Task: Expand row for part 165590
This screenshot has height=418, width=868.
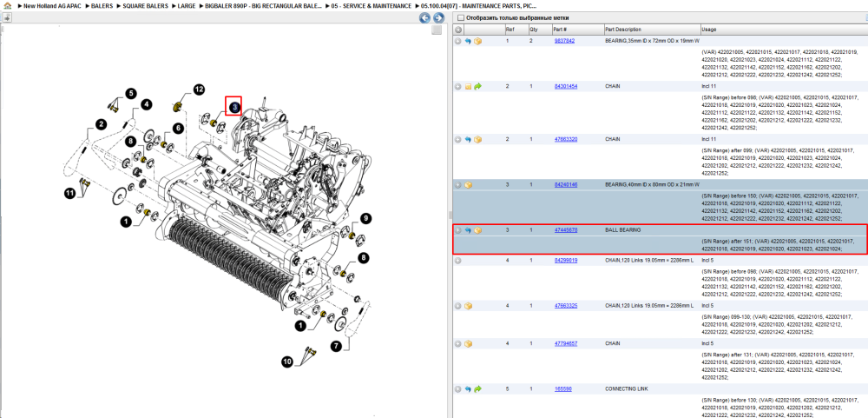Action: [457, 388]
